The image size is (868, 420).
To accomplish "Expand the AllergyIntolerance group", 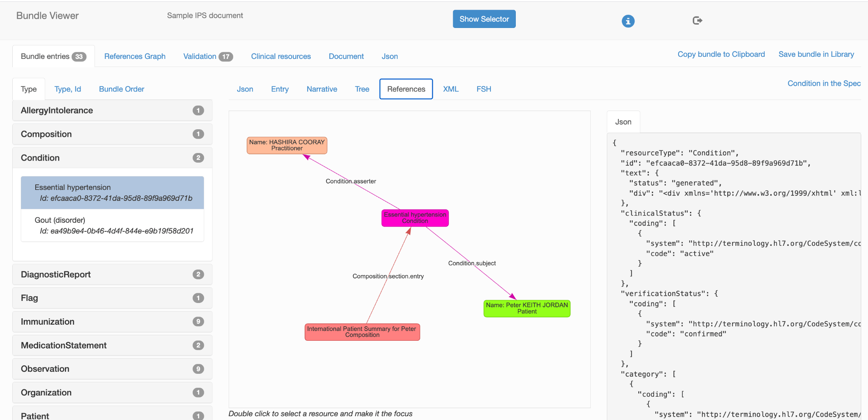I will [112, 110].
